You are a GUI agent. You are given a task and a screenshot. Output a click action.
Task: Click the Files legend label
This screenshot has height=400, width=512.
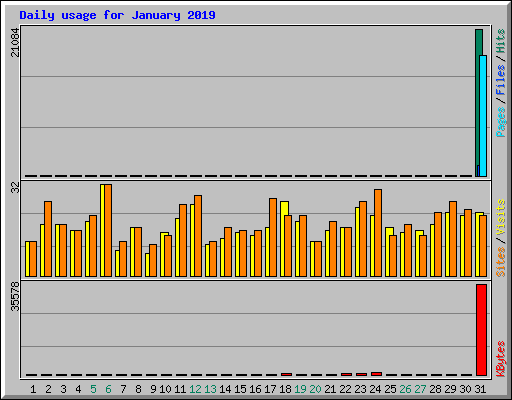tap(500, 80)
